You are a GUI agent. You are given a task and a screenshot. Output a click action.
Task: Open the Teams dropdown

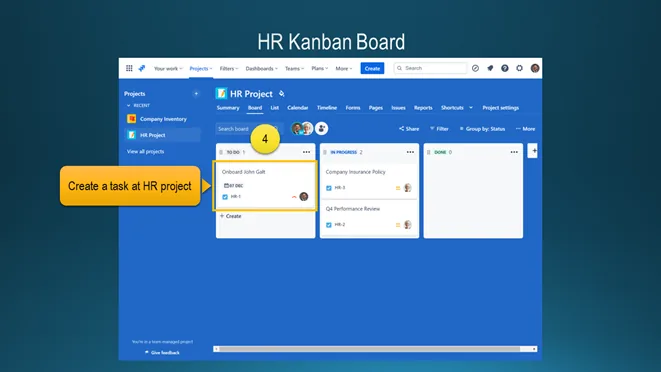294,68
